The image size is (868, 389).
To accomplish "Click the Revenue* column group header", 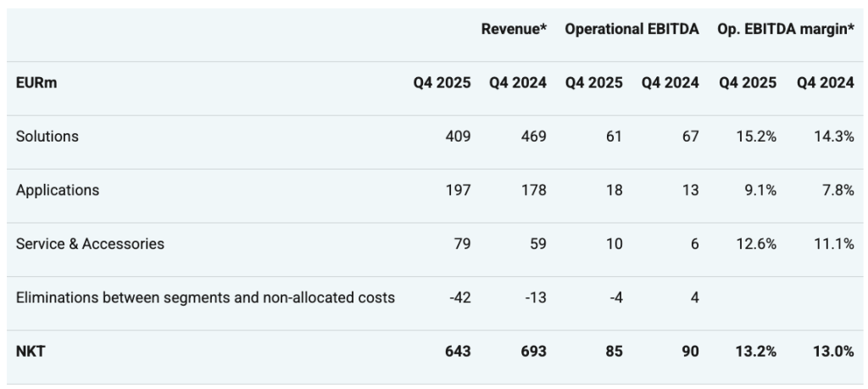I will point(514,29).
